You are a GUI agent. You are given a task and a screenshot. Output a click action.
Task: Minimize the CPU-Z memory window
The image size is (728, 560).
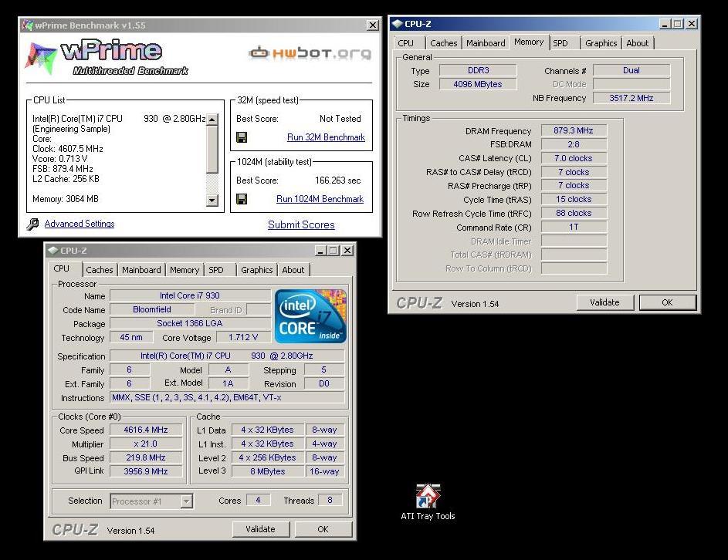[x=665, y=24]
